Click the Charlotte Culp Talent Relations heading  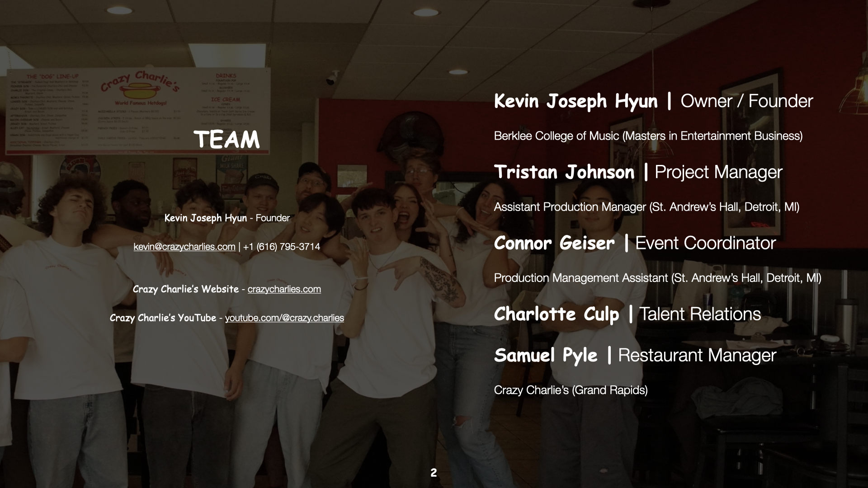[x=627, y=314]
